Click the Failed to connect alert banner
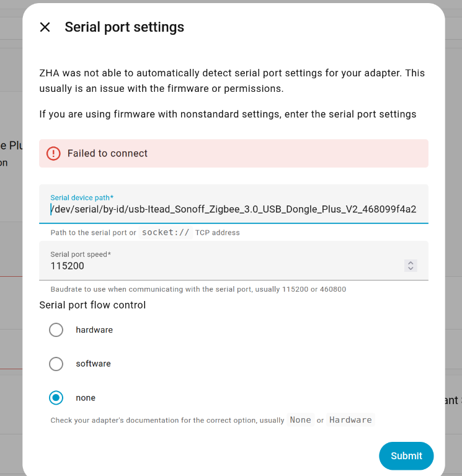462x476 pixels. [x=233, y=153]
